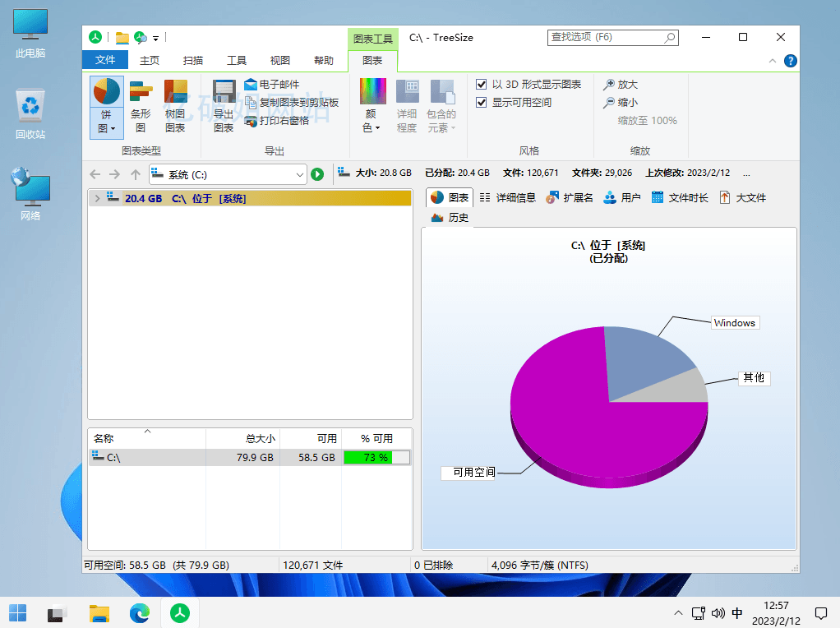
Task: Switch to the 扫描 (scan) ribbon tab
Action: click(x=192, y=60)
